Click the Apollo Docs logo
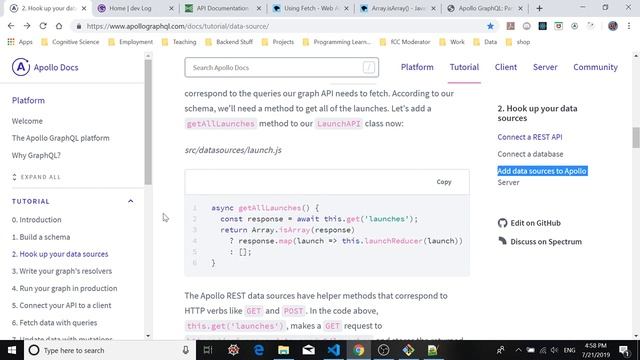 [x=45, y=67]
